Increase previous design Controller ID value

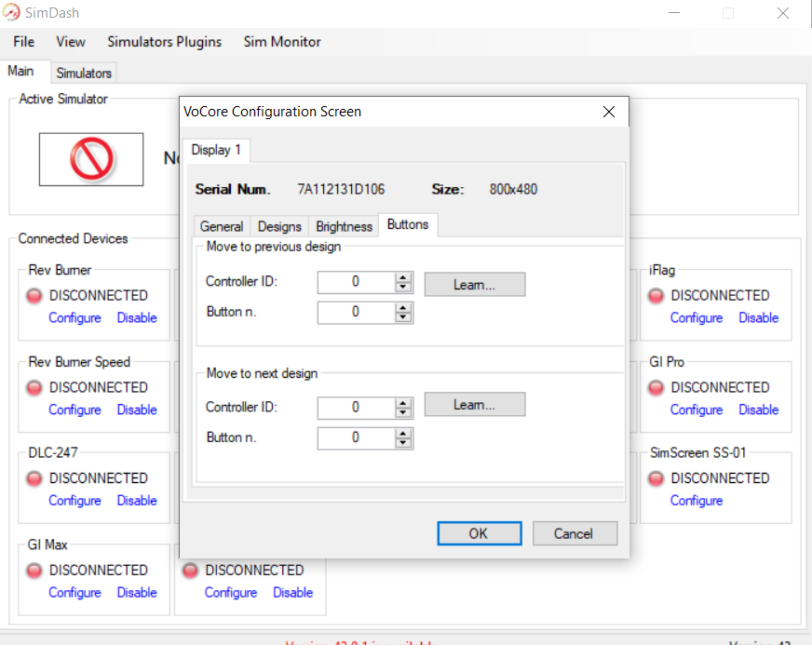click(403, 277)
